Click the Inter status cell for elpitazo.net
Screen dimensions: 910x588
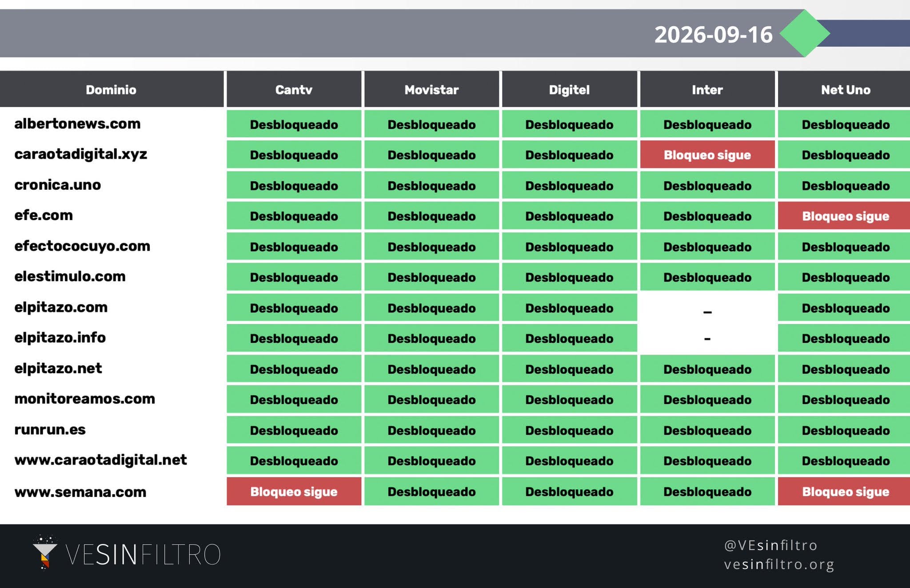[x=707, y=369]
